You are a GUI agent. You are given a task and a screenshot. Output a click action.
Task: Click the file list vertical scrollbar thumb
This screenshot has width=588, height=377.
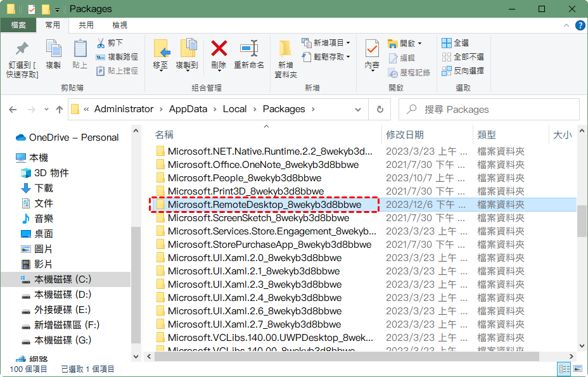[x=582, y=221]
